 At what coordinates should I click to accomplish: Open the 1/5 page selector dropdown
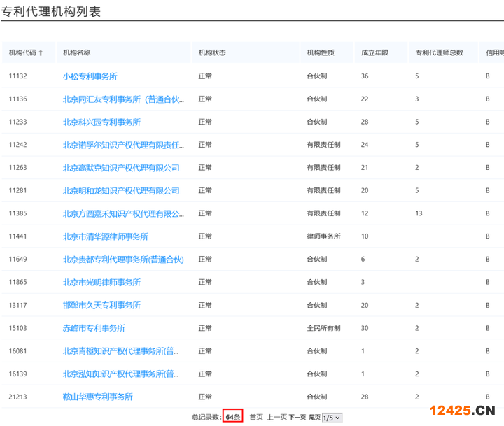(332, 418)
